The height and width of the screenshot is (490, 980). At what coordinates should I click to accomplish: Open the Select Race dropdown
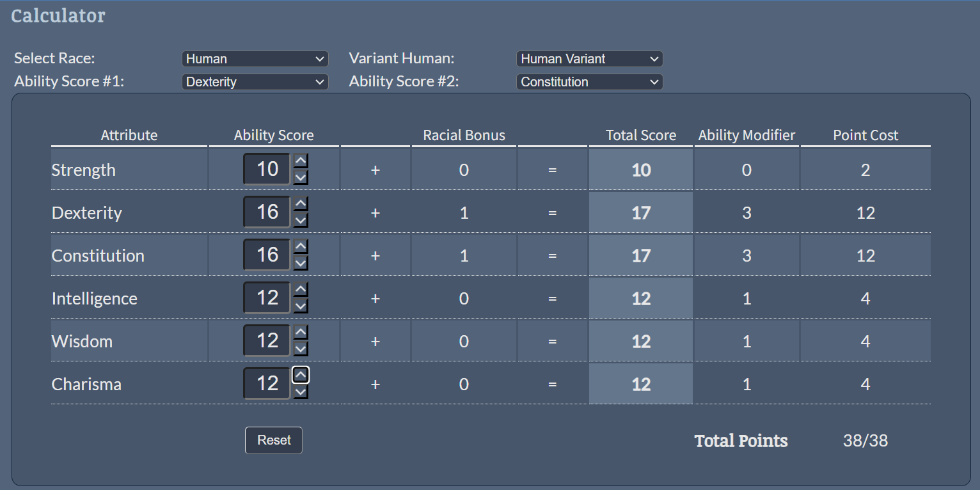pos(255,59)
